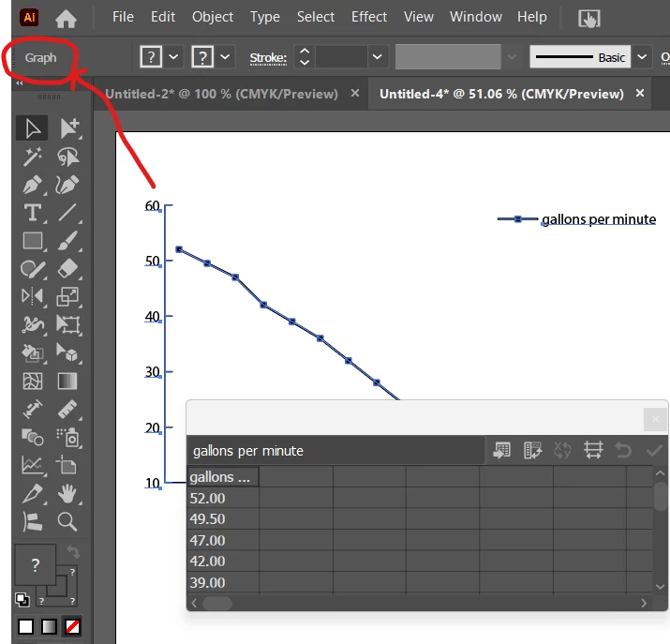Select the Pen tool
The width and height of the screenshot is (670, 644).
pyautogui.click(x=32, y=185)
